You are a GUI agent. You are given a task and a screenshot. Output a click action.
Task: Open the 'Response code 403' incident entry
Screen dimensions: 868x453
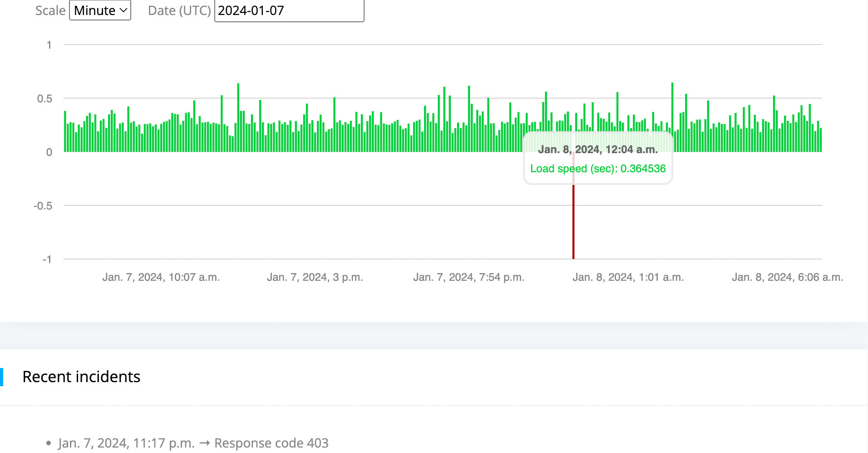point(193,443)
